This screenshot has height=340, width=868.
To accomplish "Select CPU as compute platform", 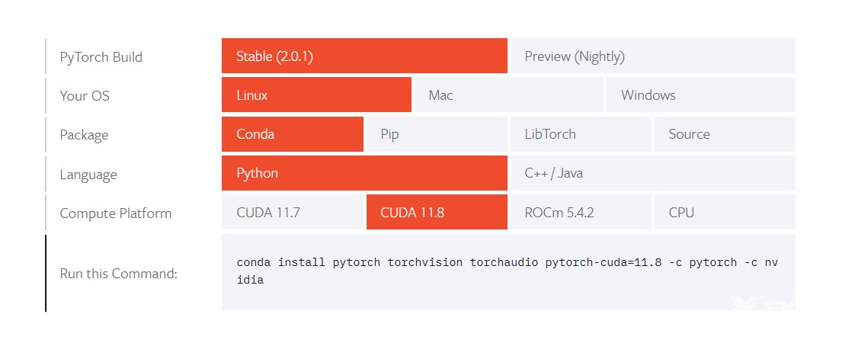I will pyautogui.click(x=724, y=213).
